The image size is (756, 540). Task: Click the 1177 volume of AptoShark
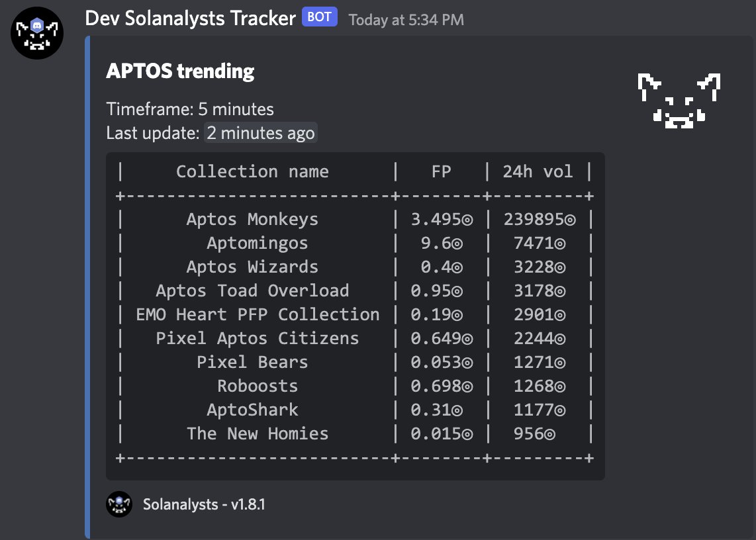tap(540, 410)
